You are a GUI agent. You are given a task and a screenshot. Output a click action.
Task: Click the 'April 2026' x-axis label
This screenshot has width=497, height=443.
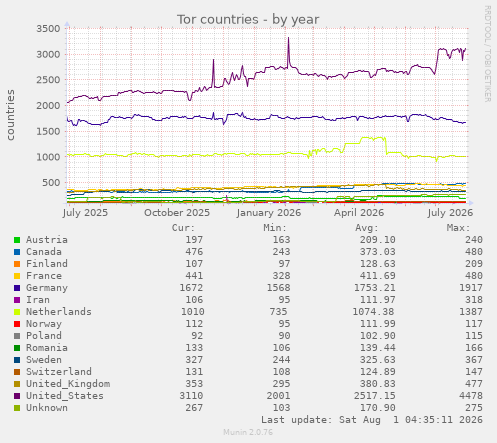[359, 213]
